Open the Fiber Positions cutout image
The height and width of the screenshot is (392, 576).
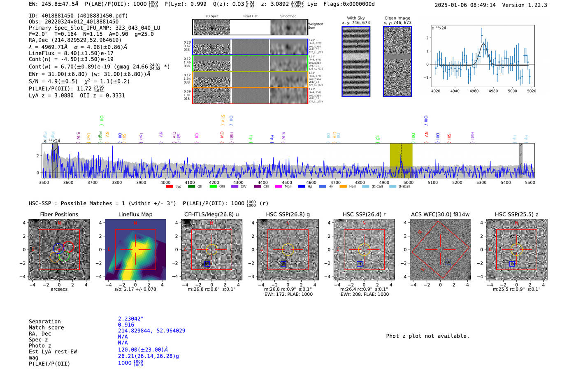click(x=59, y=250)
